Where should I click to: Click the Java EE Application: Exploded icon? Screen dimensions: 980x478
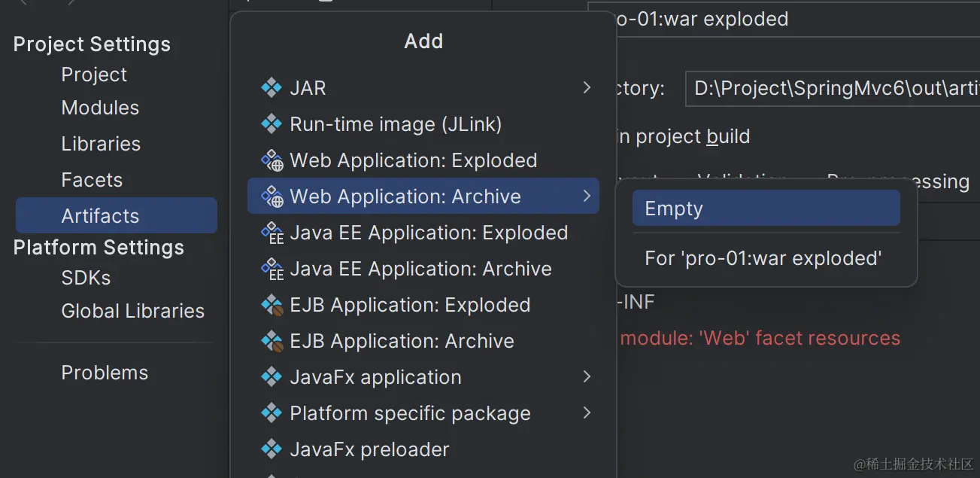pos(272,233)
